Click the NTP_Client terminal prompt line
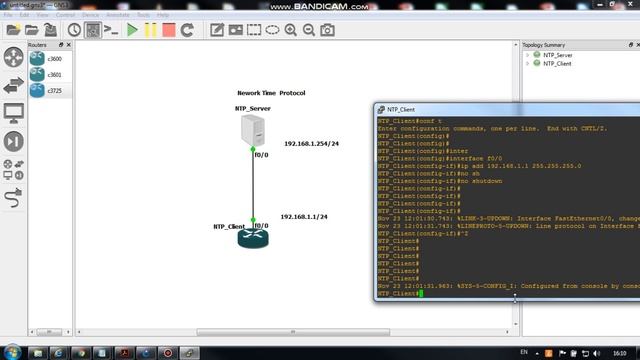Viewport: 640px width, 360px height. click(x=509, y=293)
